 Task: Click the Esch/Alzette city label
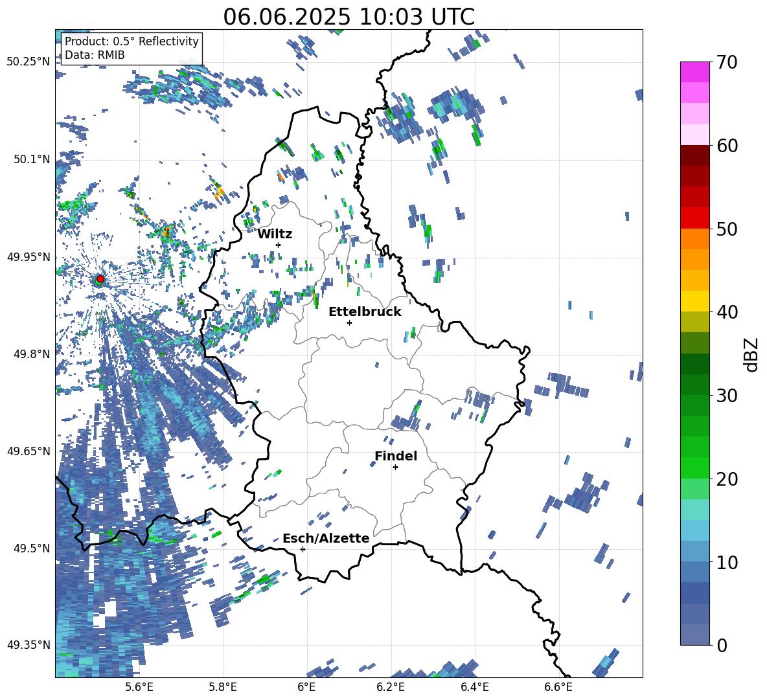pyautogui.click(x=326, y=538)
